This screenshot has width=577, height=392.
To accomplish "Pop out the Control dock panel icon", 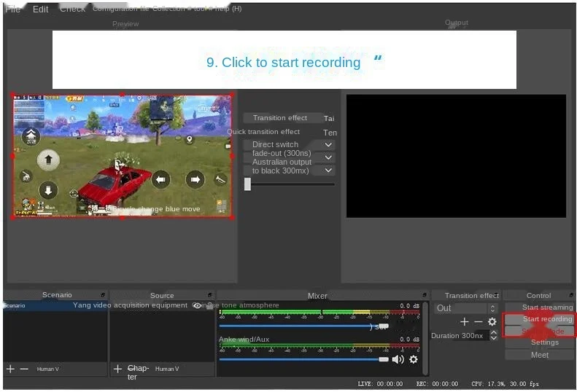I will 570,295.
